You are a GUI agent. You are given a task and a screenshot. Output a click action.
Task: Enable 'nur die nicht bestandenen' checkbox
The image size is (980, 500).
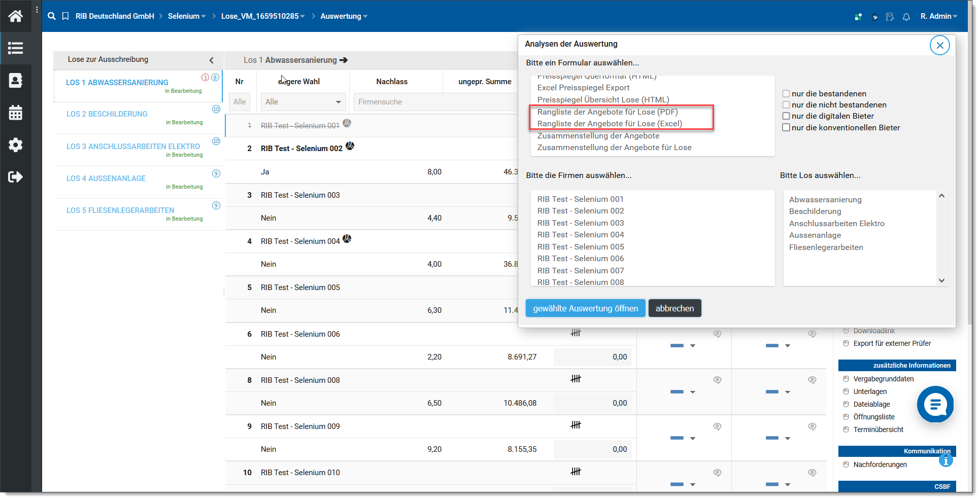[x=786, y=105]
